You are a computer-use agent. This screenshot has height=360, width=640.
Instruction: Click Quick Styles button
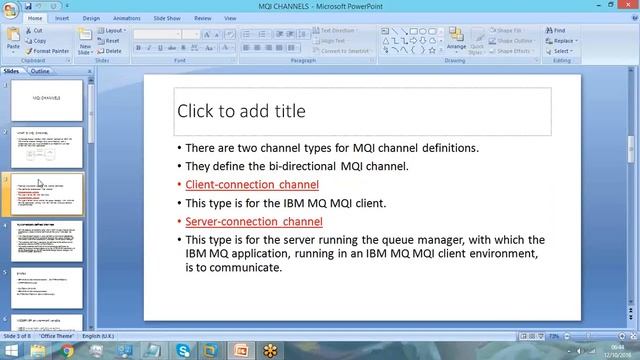pyautogui.click(x=476, y=41)
